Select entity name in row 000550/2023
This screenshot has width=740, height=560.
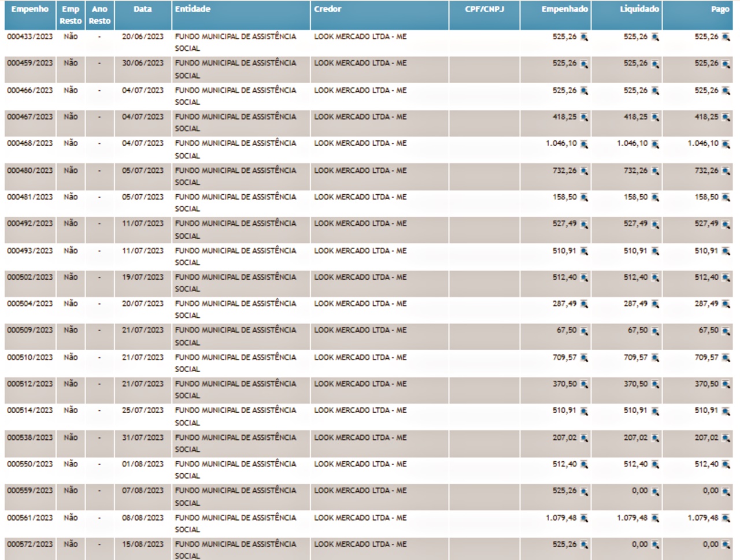(235, 470)
